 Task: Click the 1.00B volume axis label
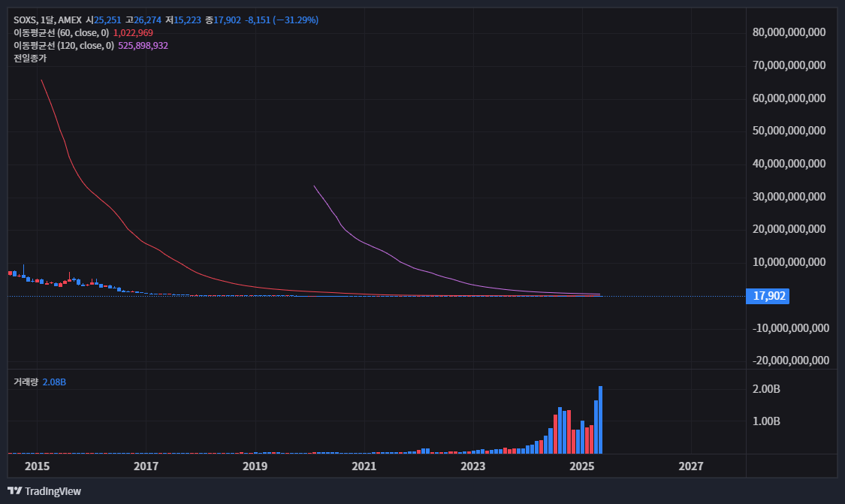(766, 421)
